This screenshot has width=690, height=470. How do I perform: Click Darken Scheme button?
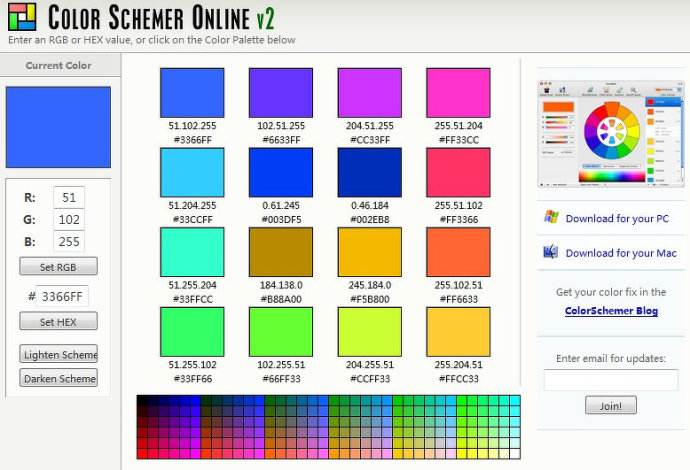59,378
